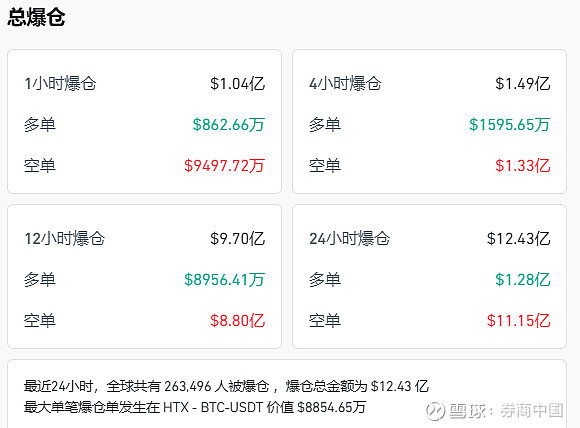Click 空单 label in the 1小时爆仓 card
The width and height of the screenshot is (580, 428).
(x=40, y=166)
